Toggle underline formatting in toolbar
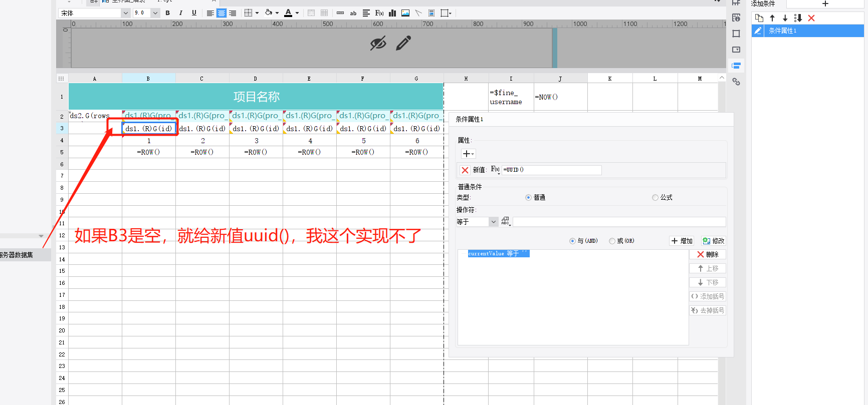The width and height of the screenshot is (868, 405). coord(194,13)
